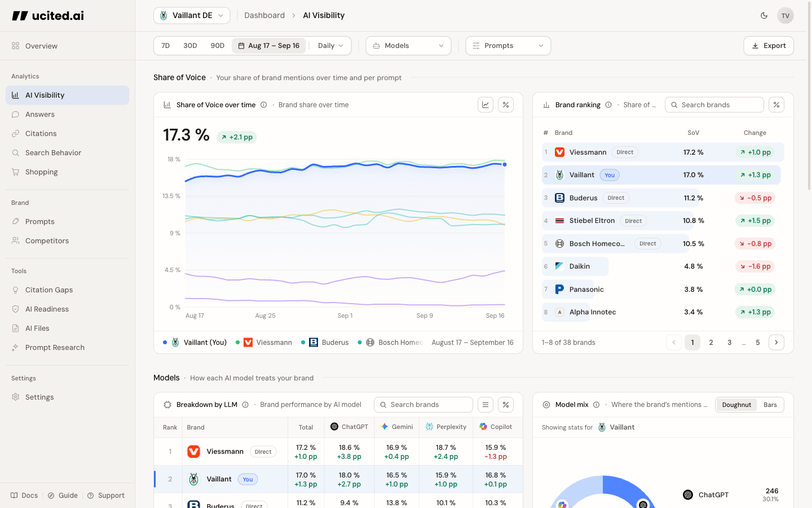The height and width of the screenshot is (508, 812).
Task: Click the Viessmann logo in Brand ranking
Action: [559, 152]
